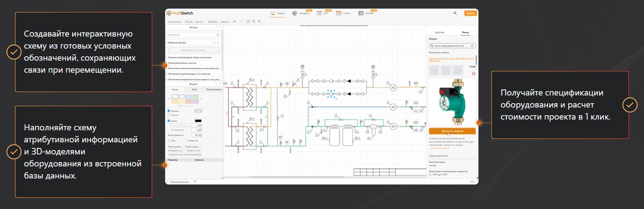
Task: Click the undo arrow in the toolbar
Action: click(x=234, y=21)
